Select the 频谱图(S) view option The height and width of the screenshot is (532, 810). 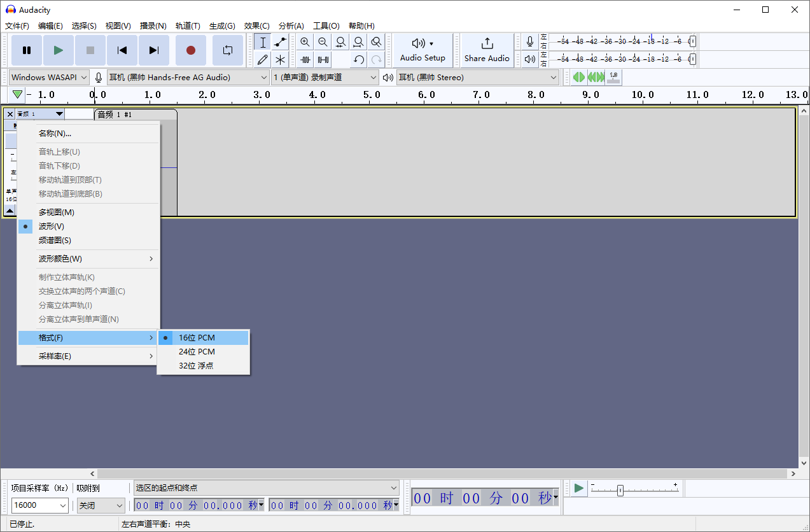point(88,241)
